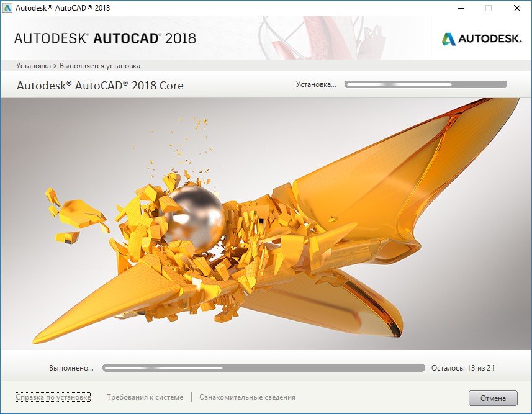Close the AutoCAD 2018 installer window
532x414 pixels.
point(516,8)
